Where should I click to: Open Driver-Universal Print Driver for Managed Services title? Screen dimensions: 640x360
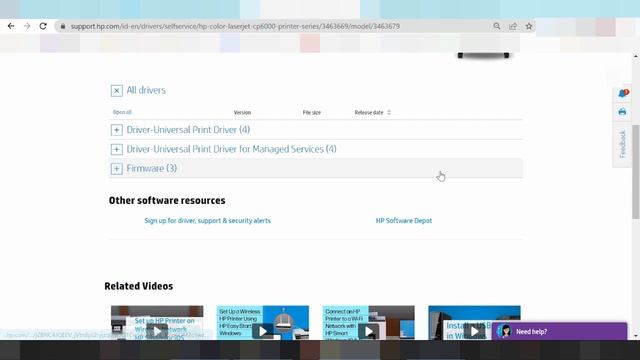click(231, 149)
